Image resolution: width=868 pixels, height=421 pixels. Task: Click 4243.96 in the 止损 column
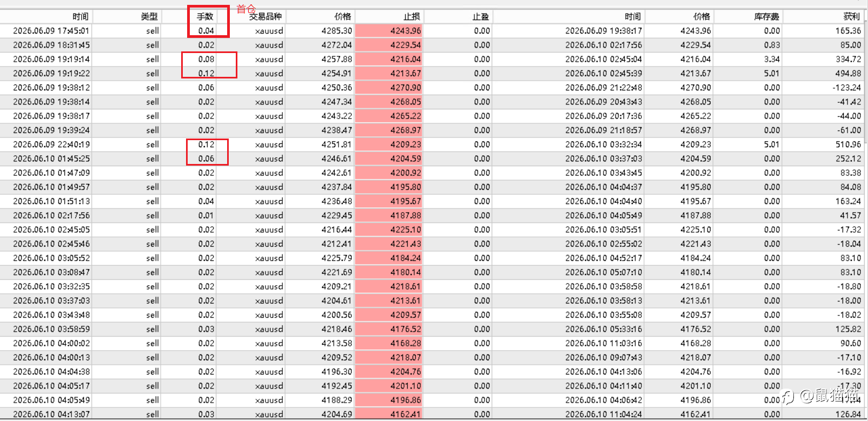click(406, 31)
